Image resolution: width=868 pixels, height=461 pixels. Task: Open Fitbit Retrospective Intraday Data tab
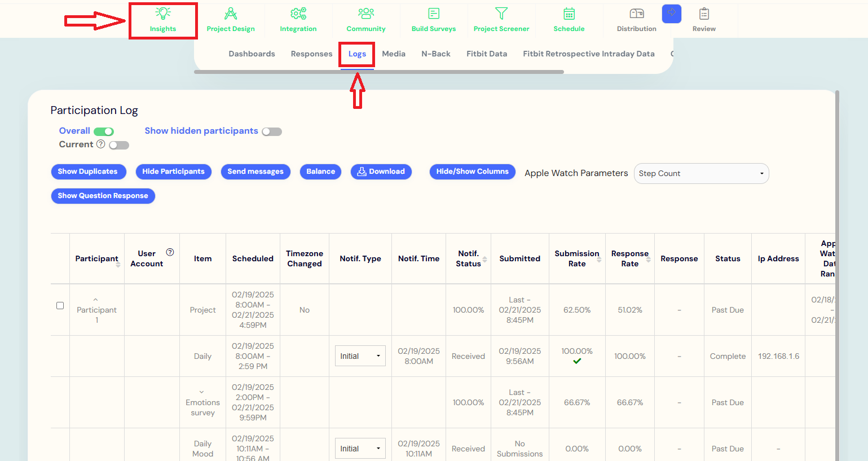(589, 54)
